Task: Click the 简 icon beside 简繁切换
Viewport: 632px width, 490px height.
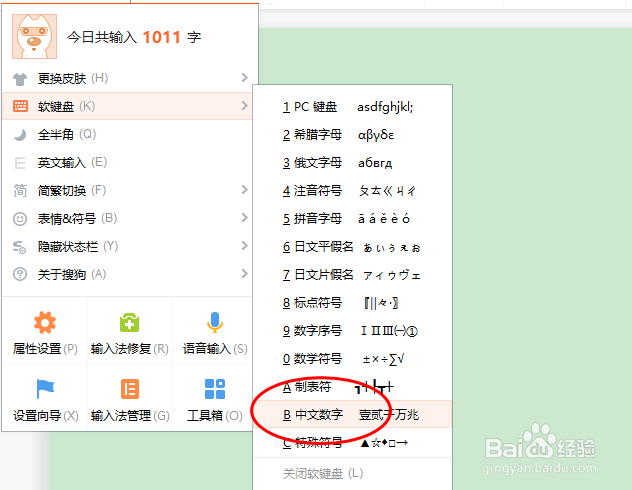Action: point(20,191)
